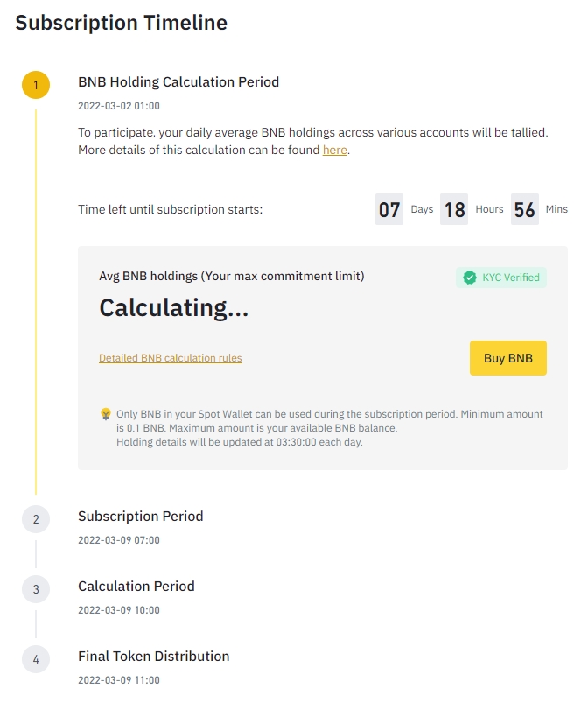Viewport: 588px width, 703px height.
Task: Click the step 2 circle marker
Action: 36,519
